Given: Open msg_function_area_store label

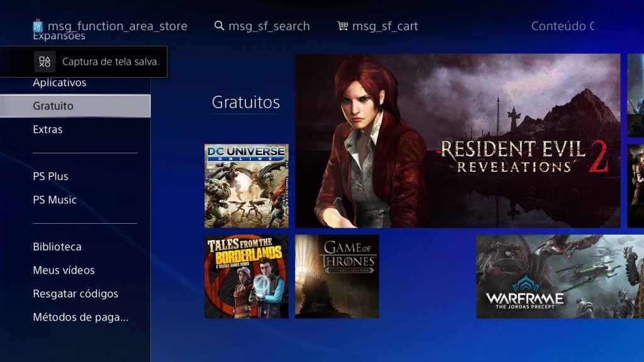Looking at the screenshot, I should tap(118, 26).
